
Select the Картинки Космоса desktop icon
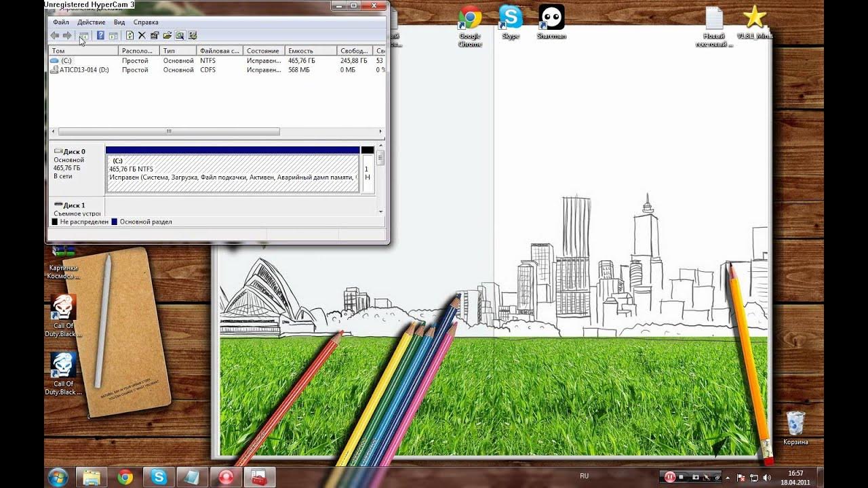[x=62, y=263]
